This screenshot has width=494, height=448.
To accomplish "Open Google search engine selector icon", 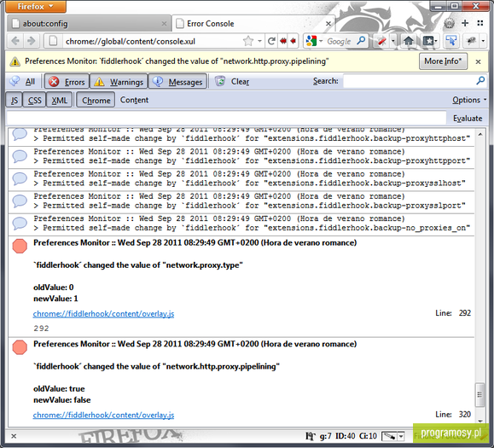I will [x=311, y=41].
